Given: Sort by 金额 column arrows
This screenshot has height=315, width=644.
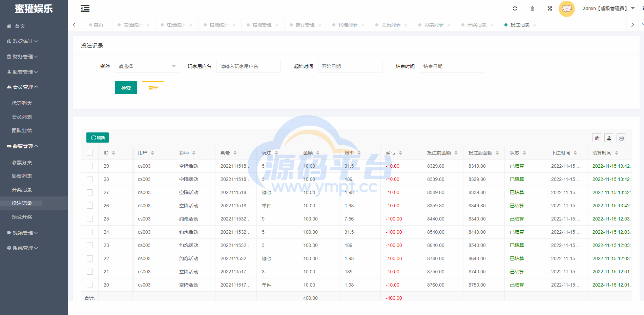Looking at the screenshot, I should [x=318, y=153].
